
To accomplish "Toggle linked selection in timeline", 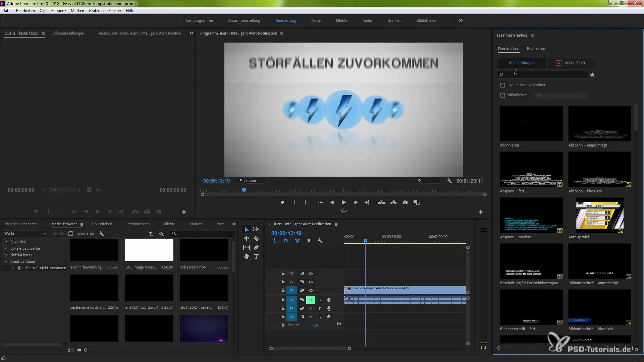I will click(x=297, y=241).
